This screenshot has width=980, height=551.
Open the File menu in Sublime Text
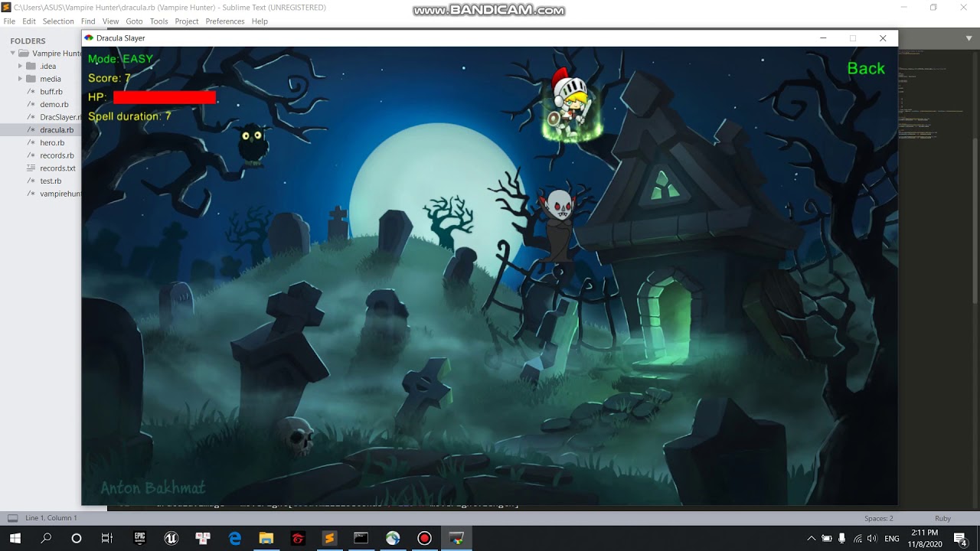coord(9,21)
